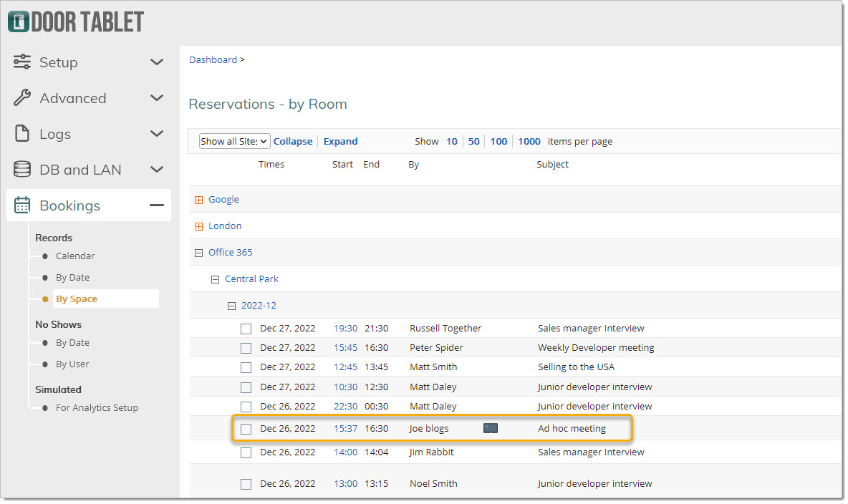The image size is (848, 504).
Task: Check the box for Noel Smith's booking
Action: (x=246, y=484)
